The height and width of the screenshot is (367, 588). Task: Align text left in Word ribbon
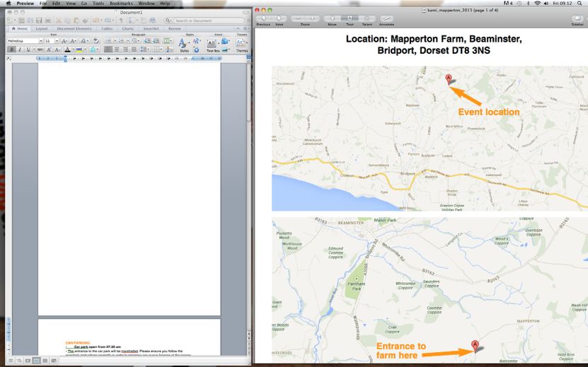108,49
